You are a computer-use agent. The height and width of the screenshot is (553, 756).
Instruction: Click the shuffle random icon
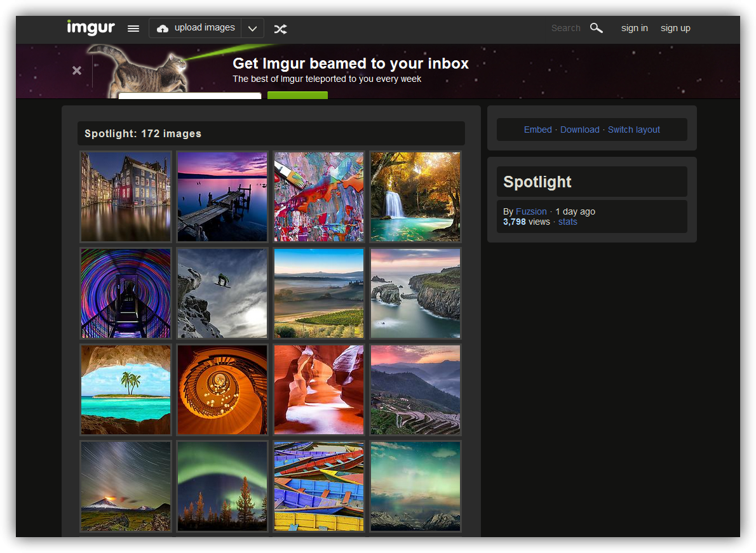point(280,29)
